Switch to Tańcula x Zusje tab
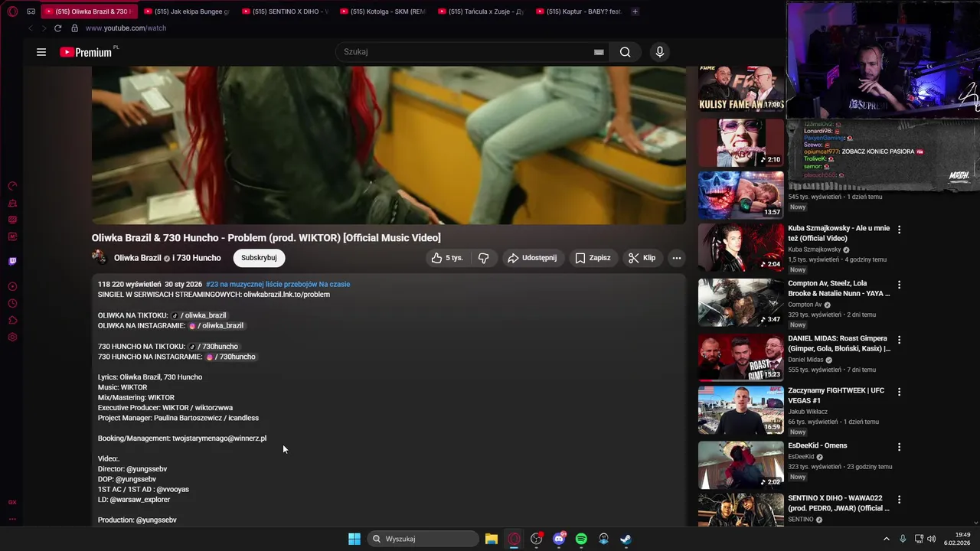 point(481,11)
